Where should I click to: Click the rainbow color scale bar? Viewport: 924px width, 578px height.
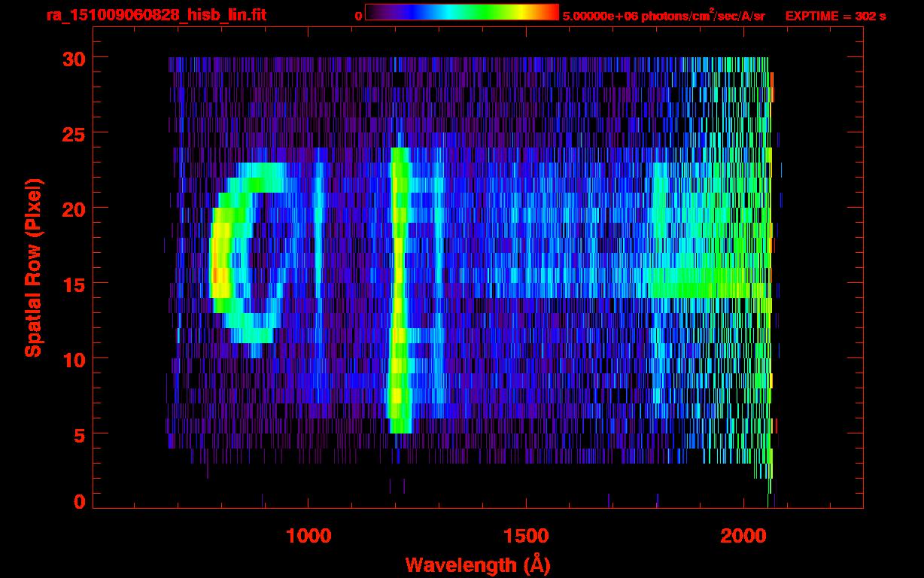click(x=462, y=12)
